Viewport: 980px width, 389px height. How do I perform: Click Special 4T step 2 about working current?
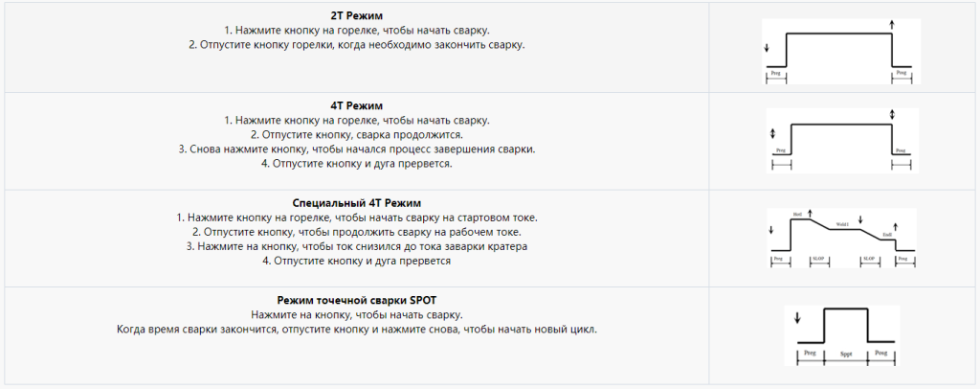pyautogui.click(x=357, y=232)
